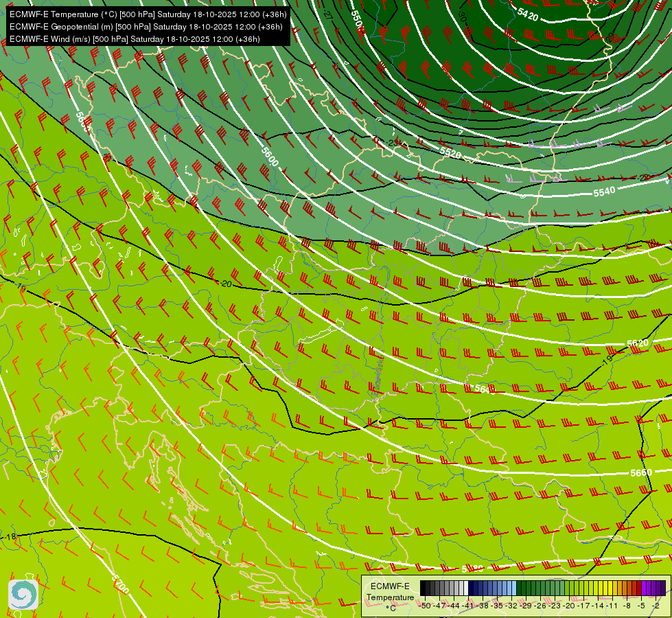Click the -14 tick label in the legend

pyautogui.click(x=598, y=606)
